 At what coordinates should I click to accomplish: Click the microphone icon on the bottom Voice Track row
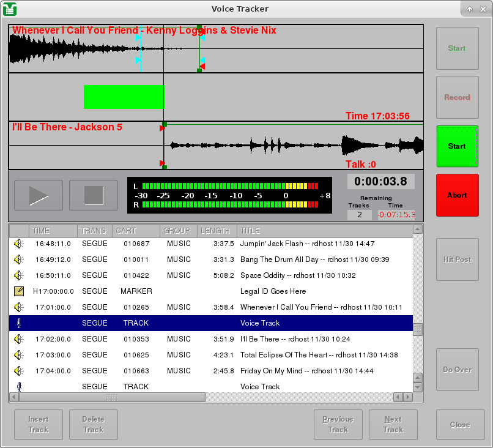18,386
